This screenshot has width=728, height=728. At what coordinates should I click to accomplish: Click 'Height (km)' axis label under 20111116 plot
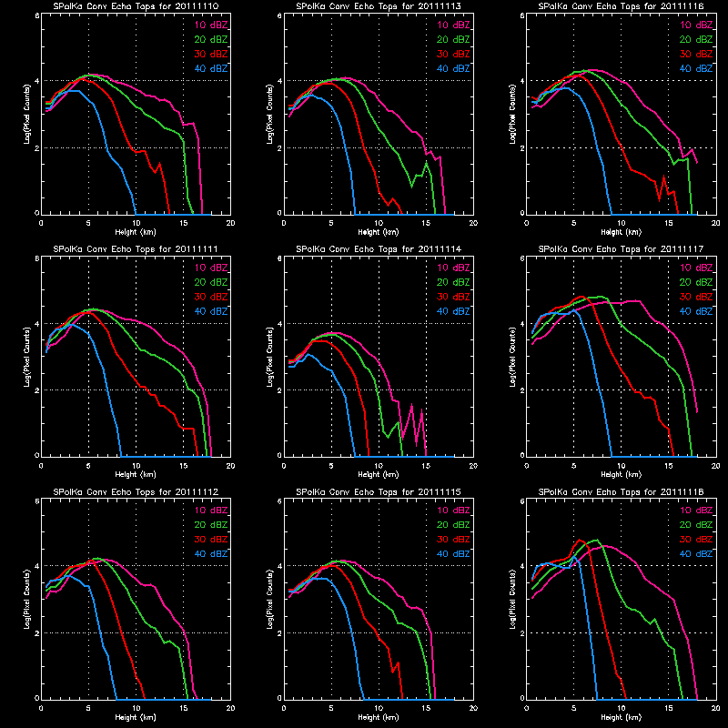click(x=622, y=232)
